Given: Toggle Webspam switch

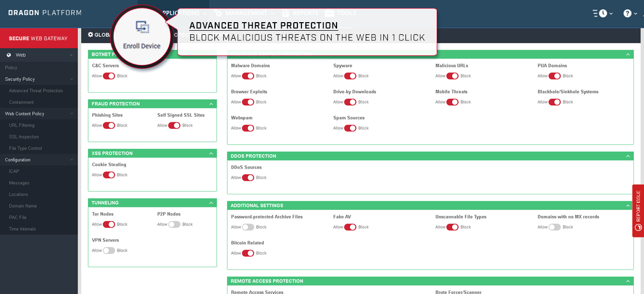Looking at the screenshot, I should click(248, 128).
